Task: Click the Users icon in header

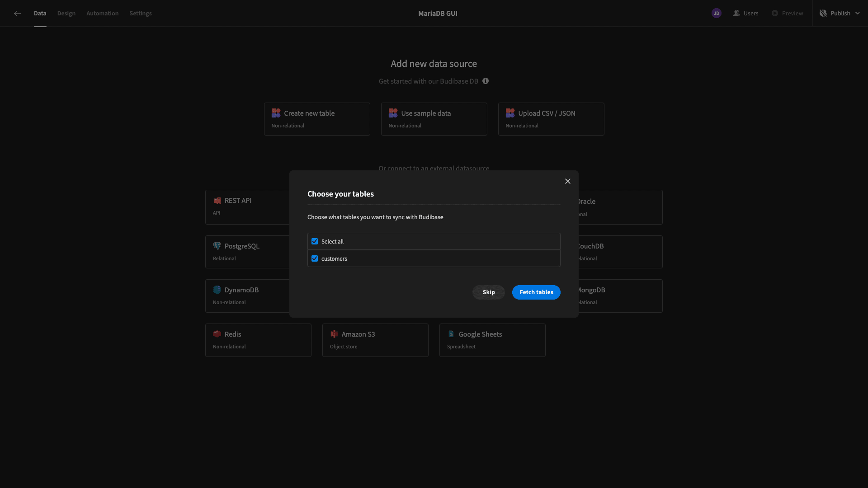Action: pos(736,14)
